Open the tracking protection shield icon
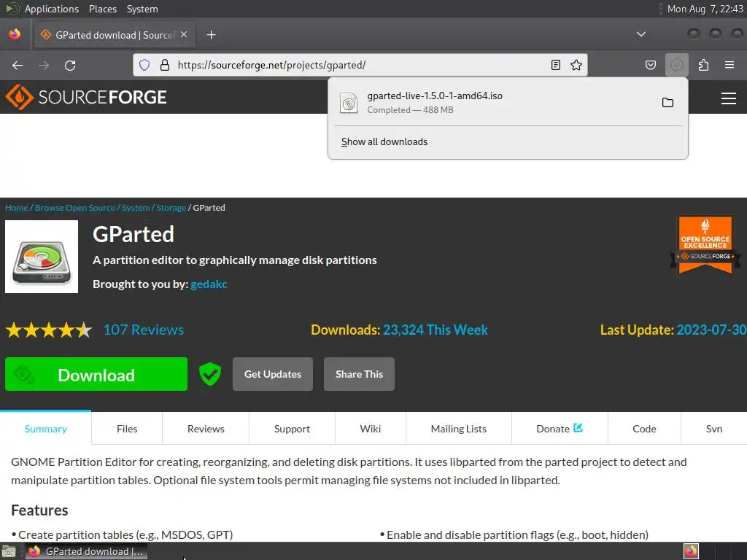This screenshot has width=747, height=560. [144, 65]
